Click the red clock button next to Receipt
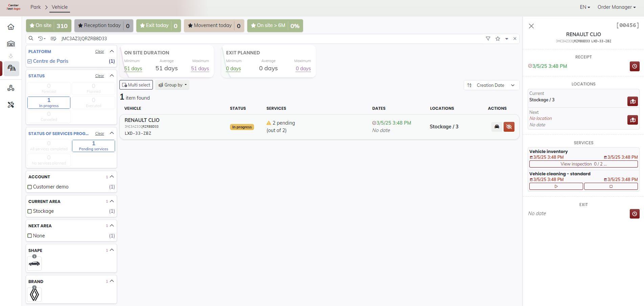 pos(634,66)
